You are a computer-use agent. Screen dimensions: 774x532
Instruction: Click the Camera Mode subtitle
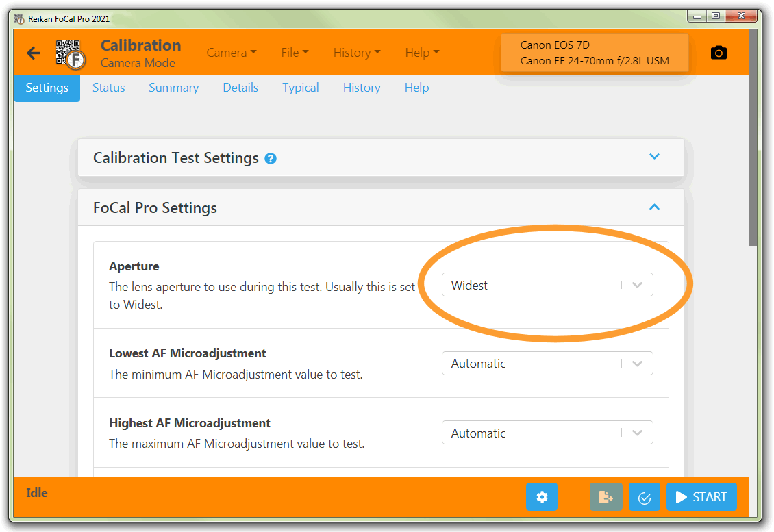(x=138, y=63)
